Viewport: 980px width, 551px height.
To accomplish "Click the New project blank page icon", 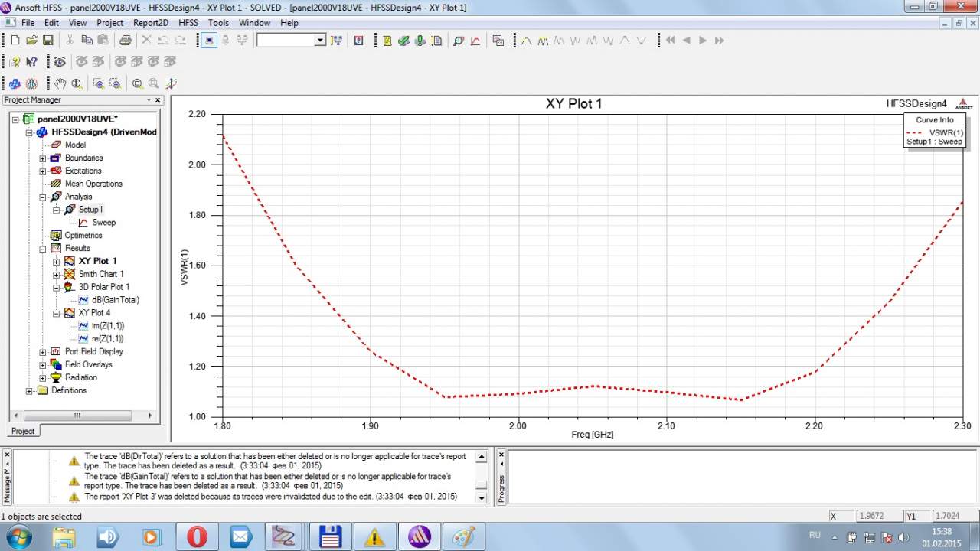I will (x=15, y=41).
